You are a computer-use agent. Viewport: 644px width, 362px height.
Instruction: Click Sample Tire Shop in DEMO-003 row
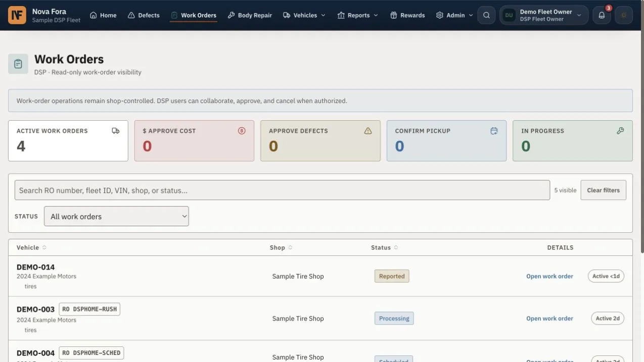(x=298, y=319)
